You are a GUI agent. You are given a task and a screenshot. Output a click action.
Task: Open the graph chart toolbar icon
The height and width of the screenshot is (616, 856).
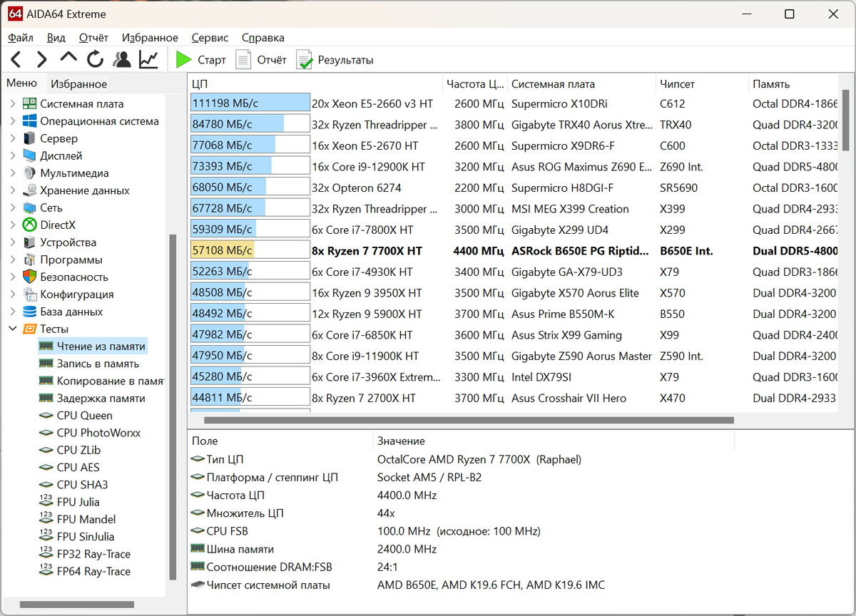pos(148,60)
